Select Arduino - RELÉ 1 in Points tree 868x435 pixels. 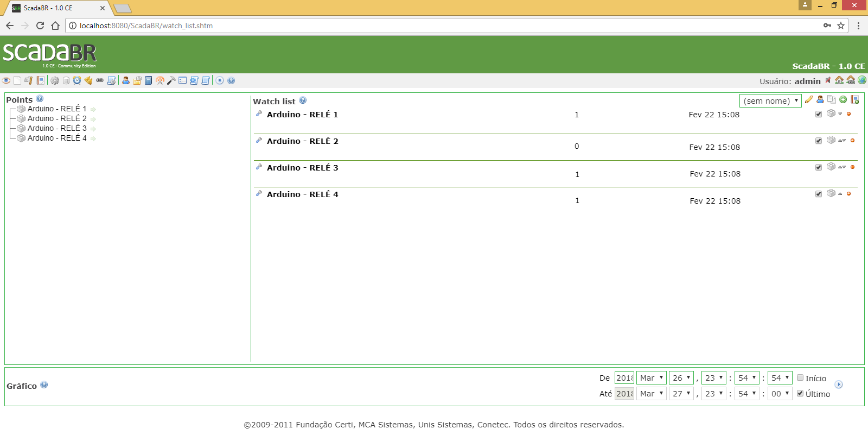[x=57, y=109]
